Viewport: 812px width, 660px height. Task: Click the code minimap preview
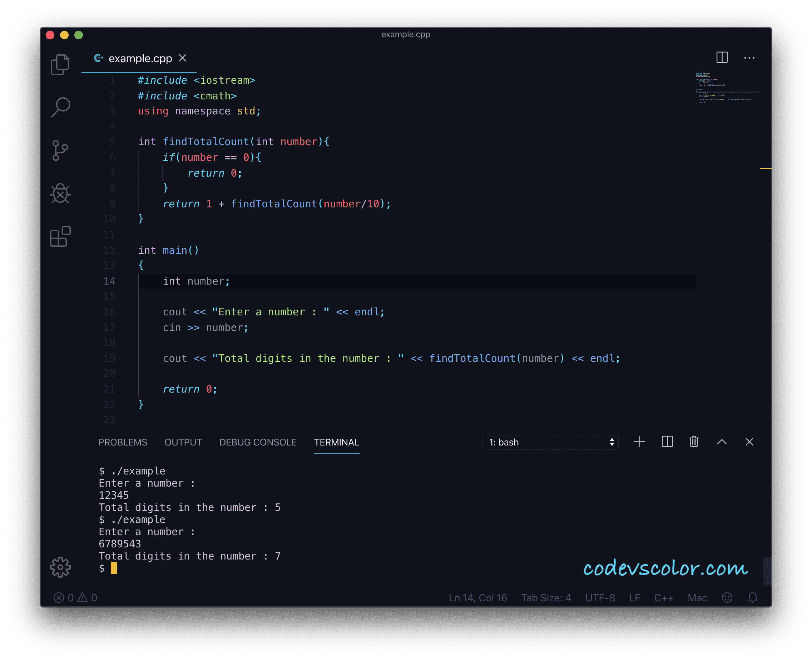click(727, 88)
